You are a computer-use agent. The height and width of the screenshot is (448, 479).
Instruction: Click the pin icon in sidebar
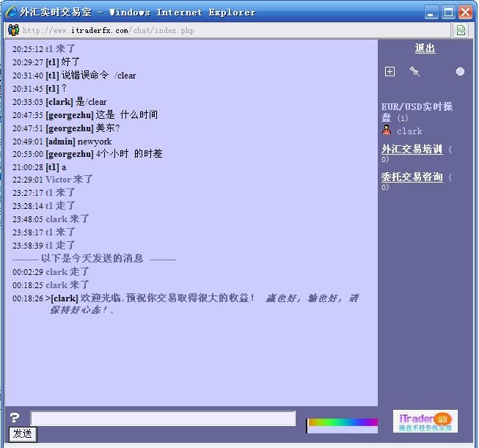tap(414, 71)
